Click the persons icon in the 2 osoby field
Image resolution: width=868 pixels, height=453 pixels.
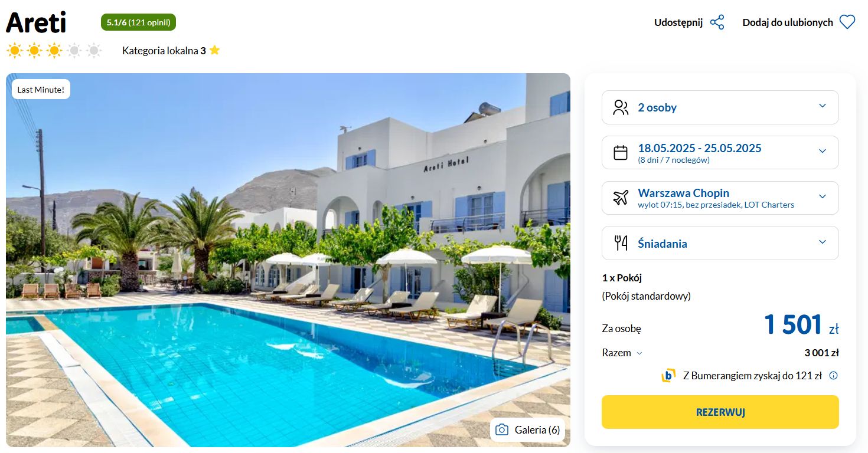tap(621, 107)
